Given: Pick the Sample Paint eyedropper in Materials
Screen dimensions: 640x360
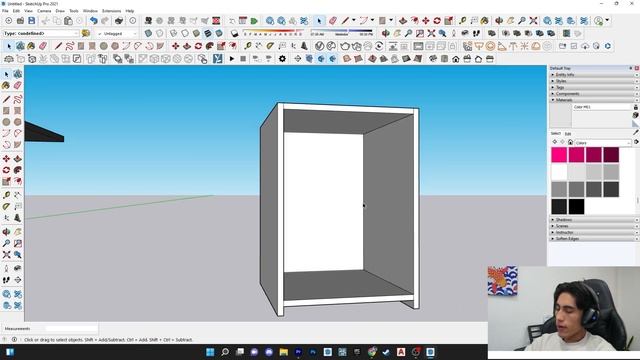Looking at the screenshot, I should (x=636, y=132).
